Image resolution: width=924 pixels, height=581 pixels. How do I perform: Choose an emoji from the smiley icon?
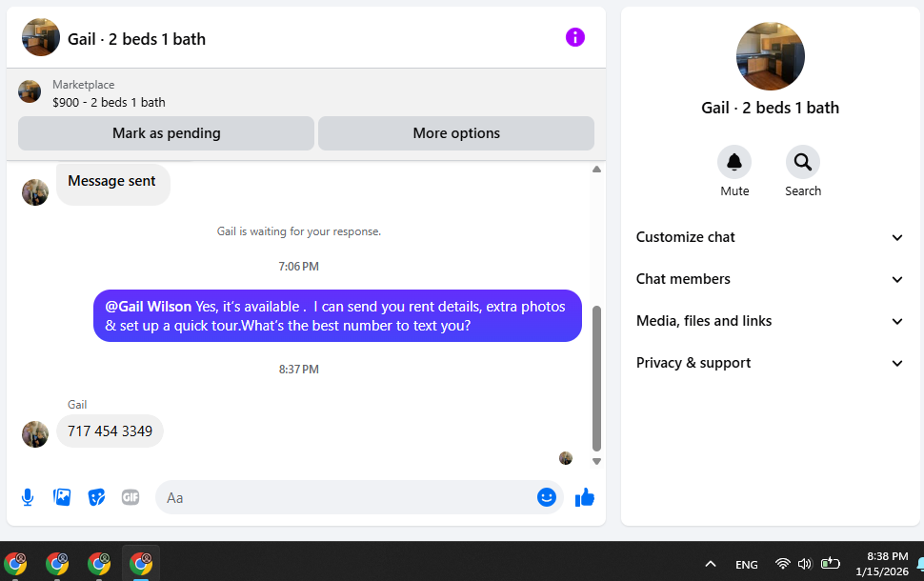[x=546, y=497]
